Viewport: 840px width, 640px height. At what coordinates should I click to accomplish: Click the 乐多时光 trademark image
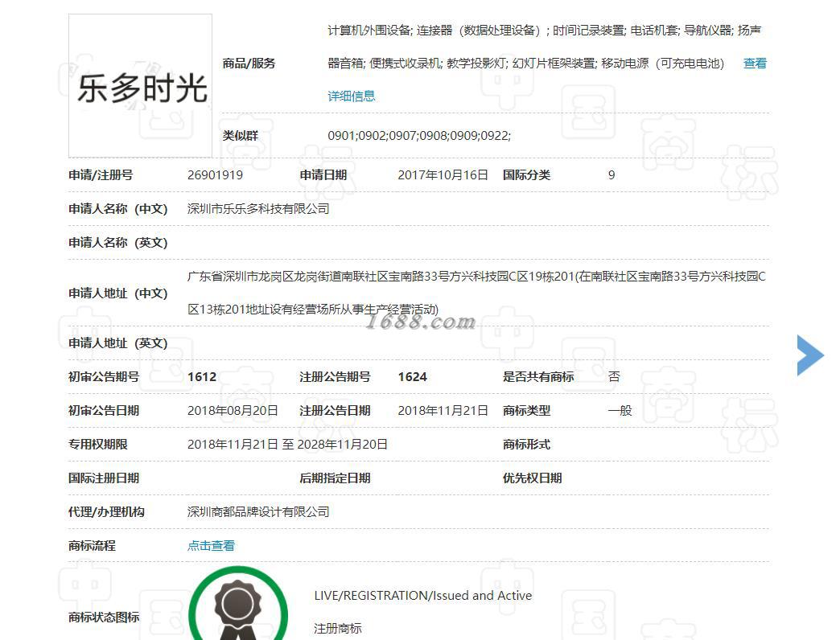point(140,85)
